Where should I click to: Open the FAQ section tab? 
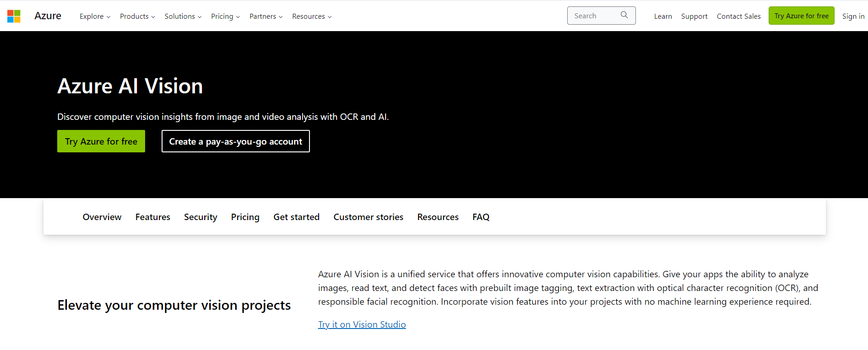(481, 217)
